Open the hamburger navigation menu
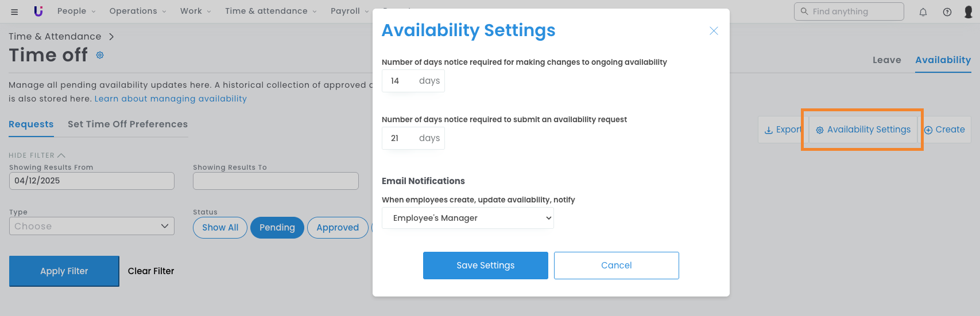 (x=14, y=11)
